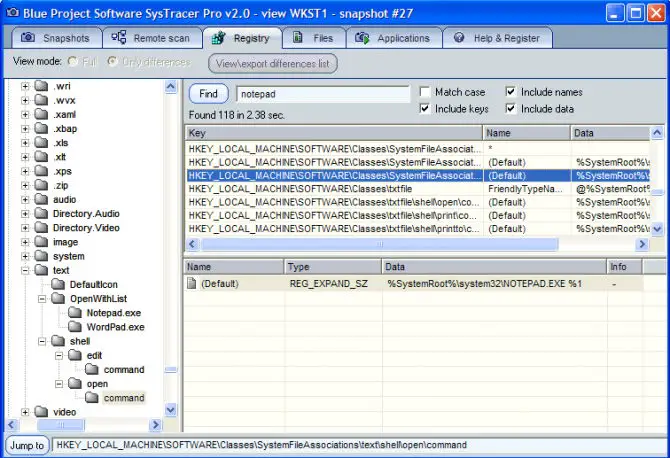The height and width of the screenshot is (458, 670).
Task: Sort results by Key column header
Action: (x=334, y=133)
